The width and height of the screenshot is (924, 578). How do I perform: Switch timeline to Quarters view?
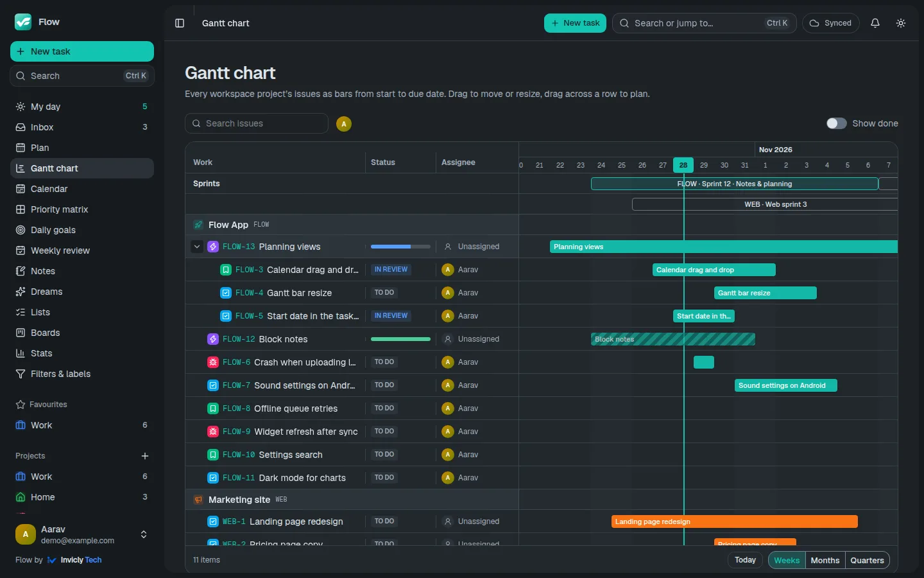click(x=867, y=560)
